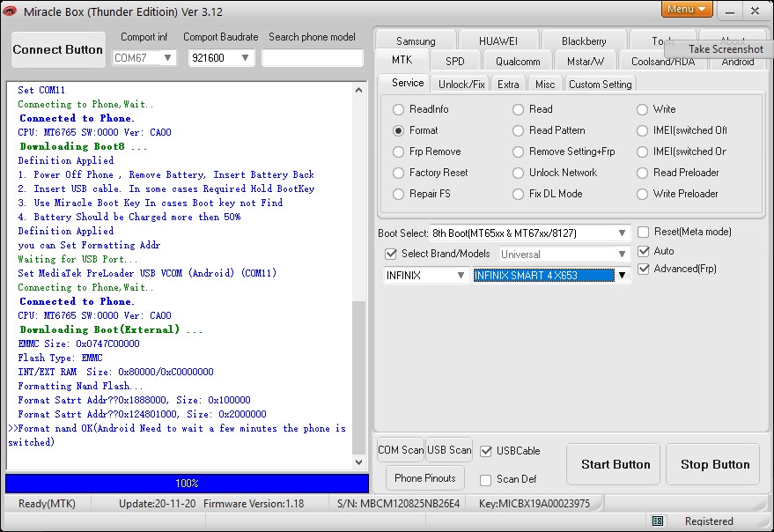This screenshot has width=774, height=532.
Task: Open the Misc sub-tab
Action: point(545,84)
